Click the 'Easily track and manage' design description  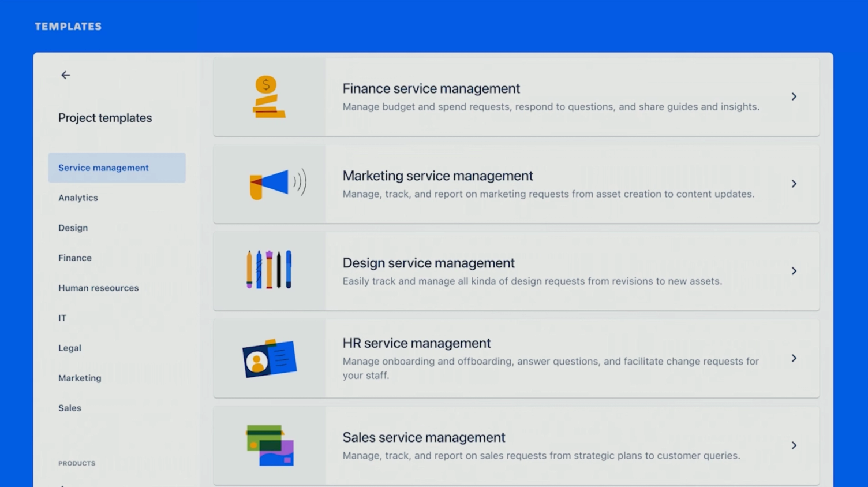coord(532,281)
